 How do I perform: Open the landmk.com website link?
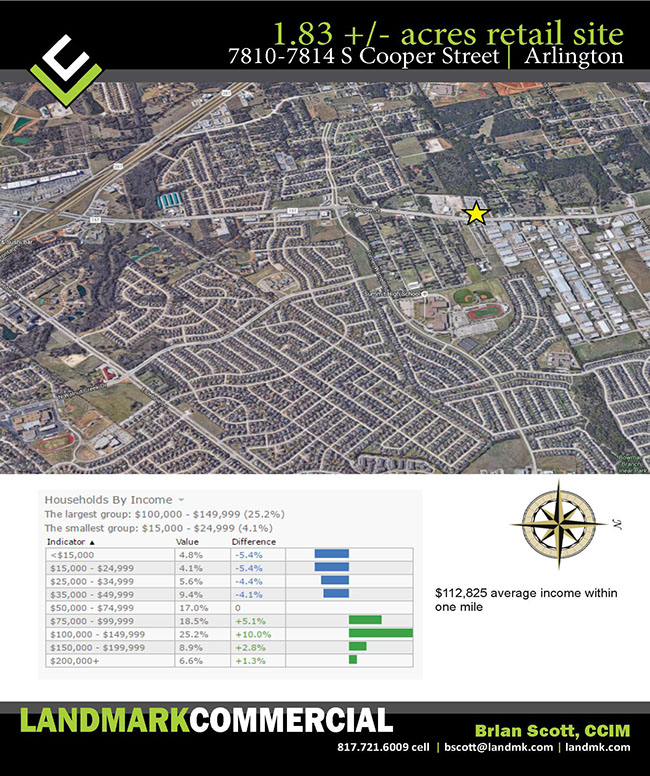point(598,747)
